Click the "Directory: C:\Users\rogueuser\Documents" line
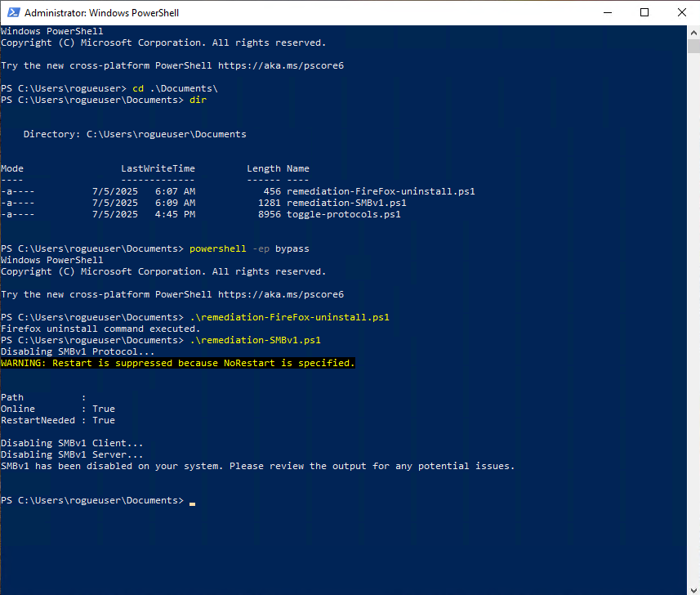Screen dimensions: 700x595 [135, 134]
